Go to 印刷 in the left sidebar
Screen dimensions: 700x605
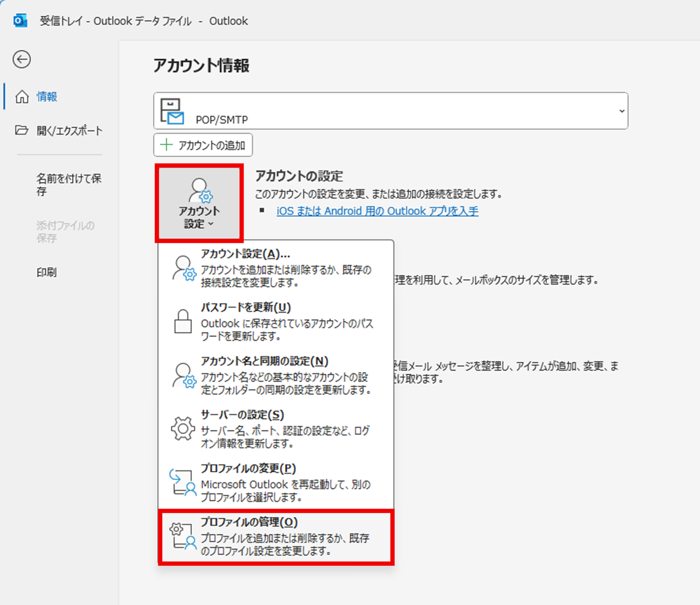pos(46,272)
